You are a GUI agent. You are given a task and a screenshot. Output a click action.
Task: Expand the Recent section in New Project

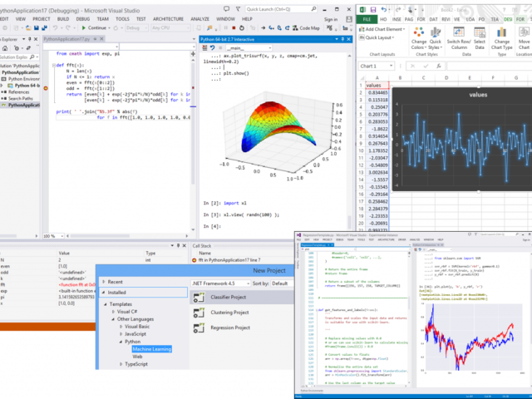point(101,282)
